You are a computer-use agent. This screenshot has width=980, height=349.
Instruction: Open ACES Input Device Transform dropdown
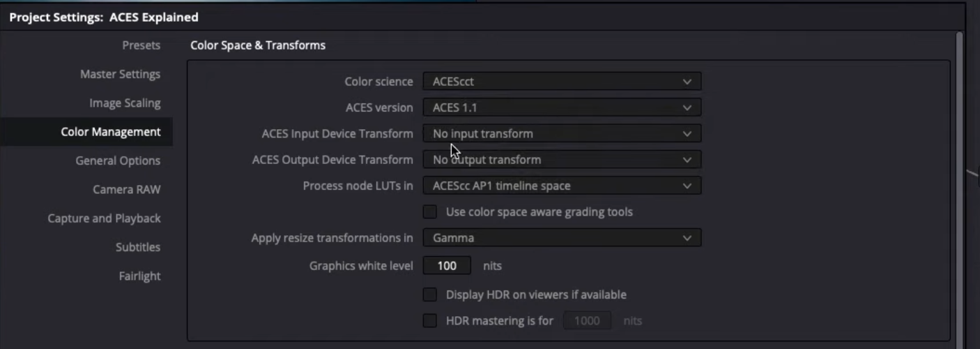[561, 133]
